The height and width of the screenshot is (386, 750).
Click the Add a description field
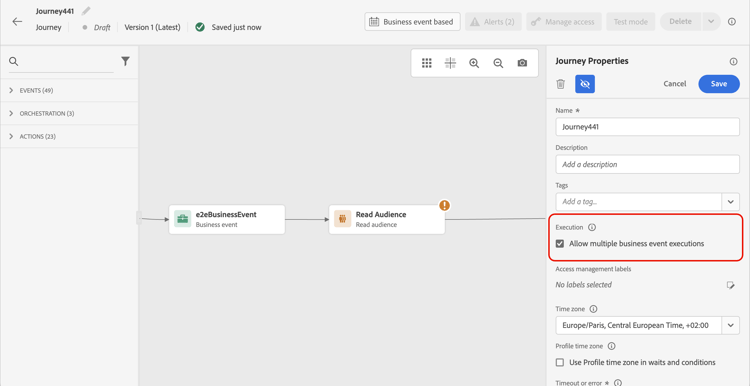648,164
